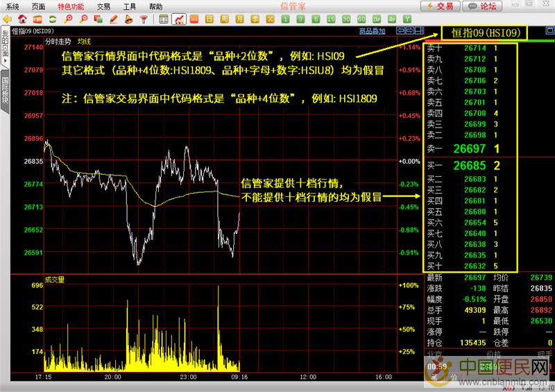This screenshot has width=555, height=392.
Task: Switch to daily K-line 日 period
Action: pyautogui.click(x=209, y=19)
